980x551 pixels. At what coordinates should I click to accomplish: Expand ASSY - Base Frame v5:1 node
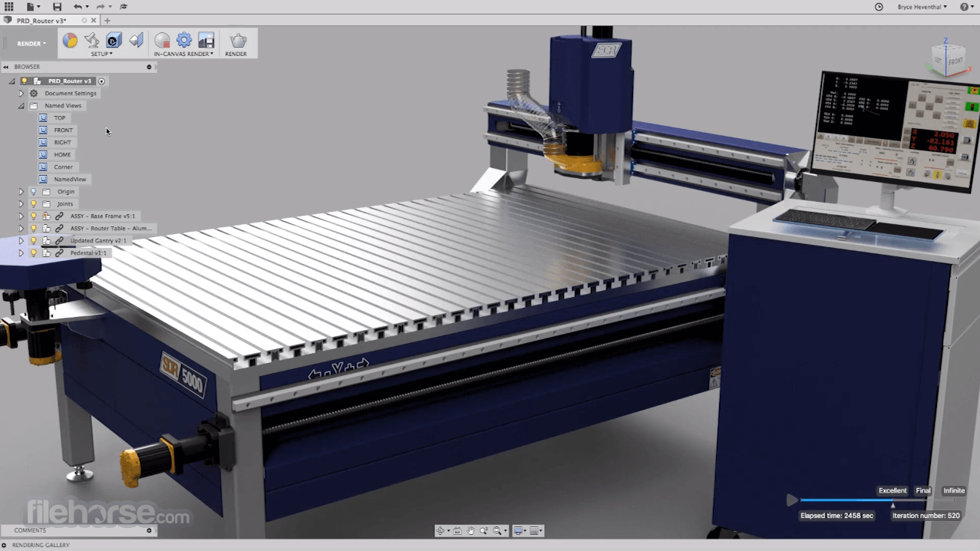click(x=21, y=216)
